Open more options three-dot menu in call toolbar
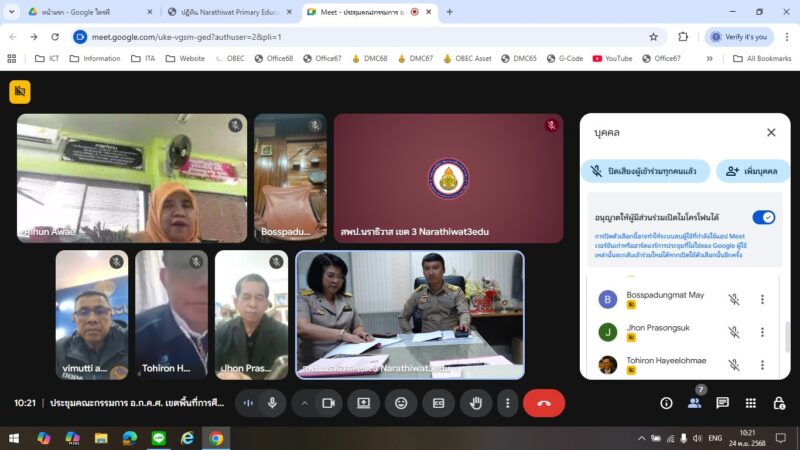 pyautogui.click(x=508, y=403)
